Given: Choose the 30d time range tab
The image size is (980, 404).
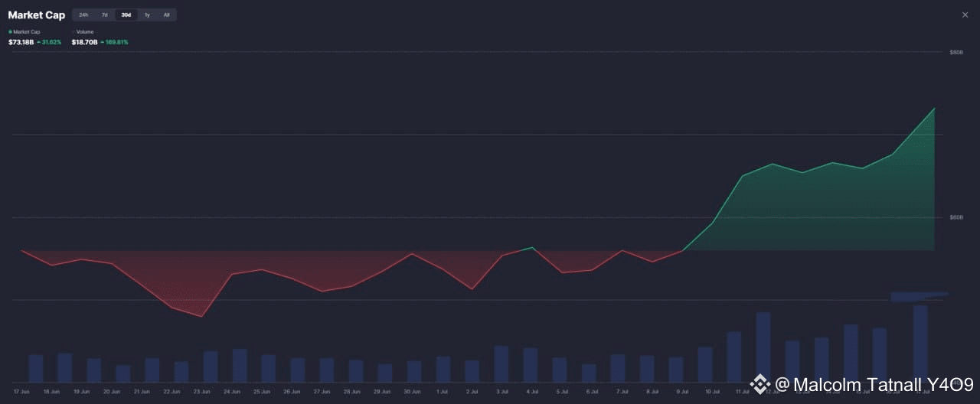Looking at the screenshot, I should point(126,15).
